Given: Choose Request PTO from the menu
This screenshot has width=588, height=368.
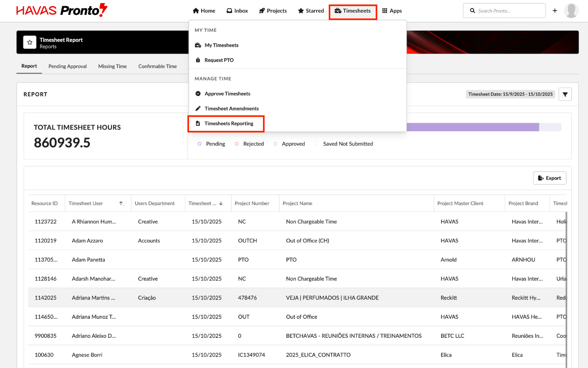Looking at the screenshot, I should click(x=219, y=60).
